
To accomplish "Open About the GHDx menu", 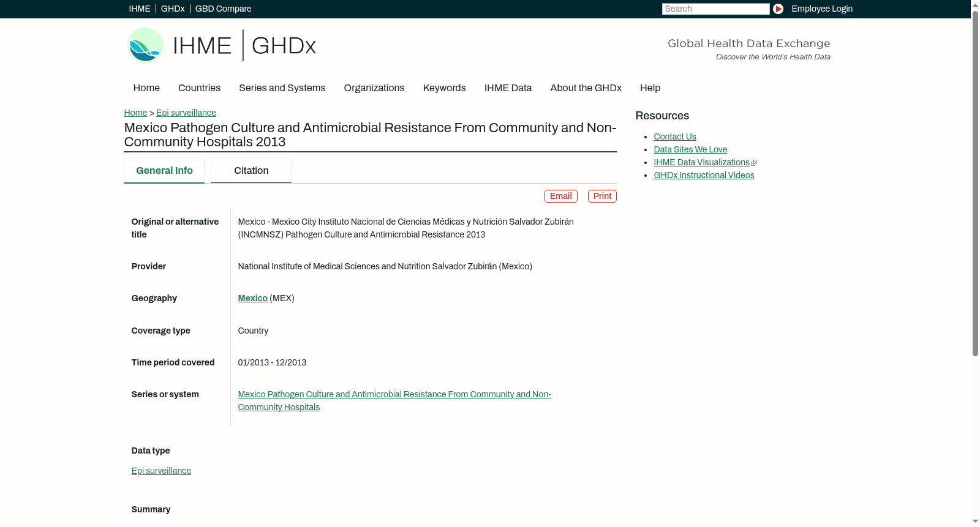I will coord(586,88).
